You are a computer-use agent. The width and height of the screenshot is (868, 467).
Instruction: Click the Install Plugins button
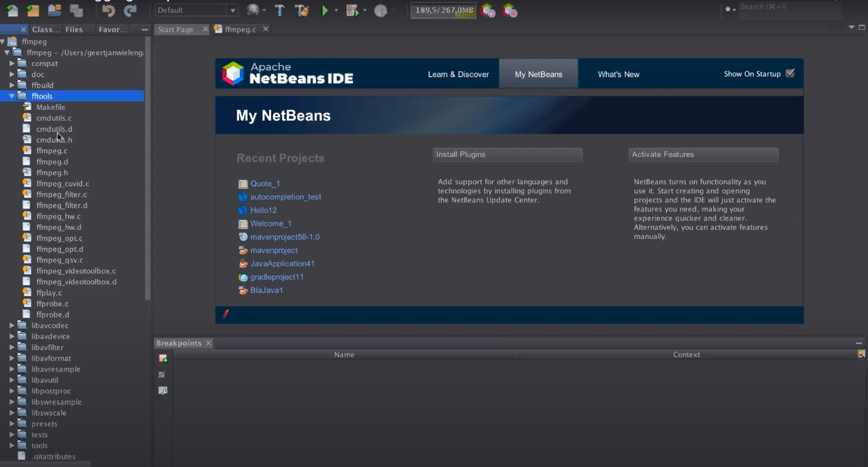point(507,155)
